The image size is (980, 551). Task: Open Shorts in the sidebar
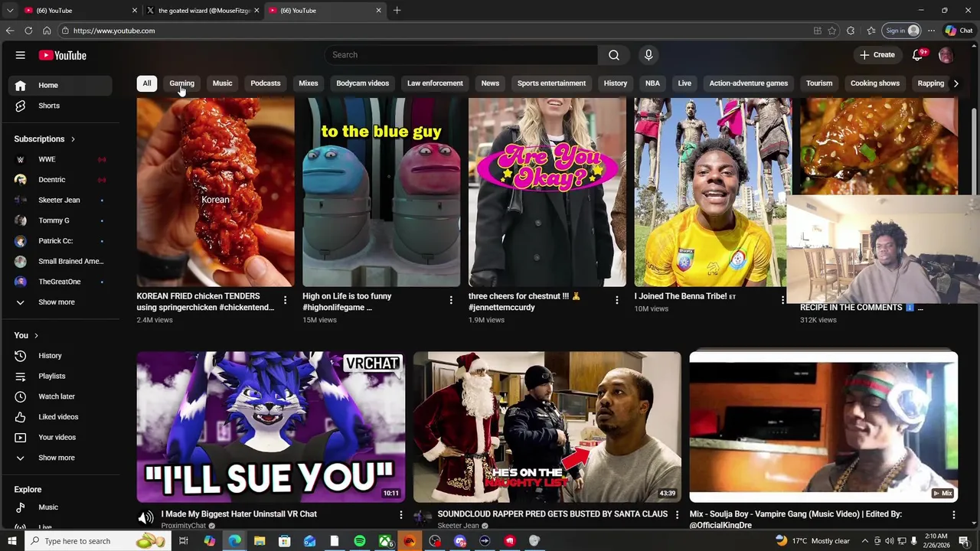(60, 106)
